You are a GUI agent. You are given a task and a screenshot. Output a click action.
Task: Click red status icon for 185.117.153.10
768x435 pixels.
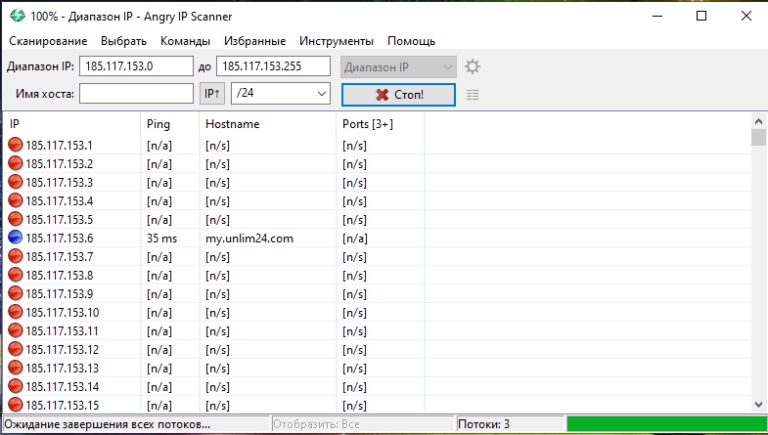click(16, 312)
